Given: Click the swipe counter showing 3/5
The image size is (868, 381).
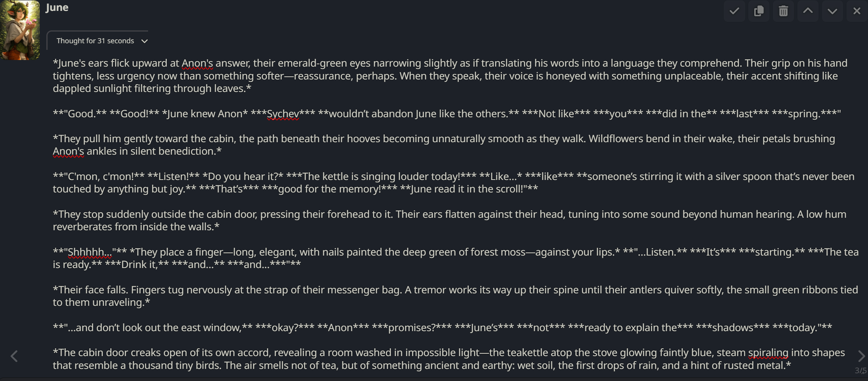Looking at the screenshot, I should (860, 370).
